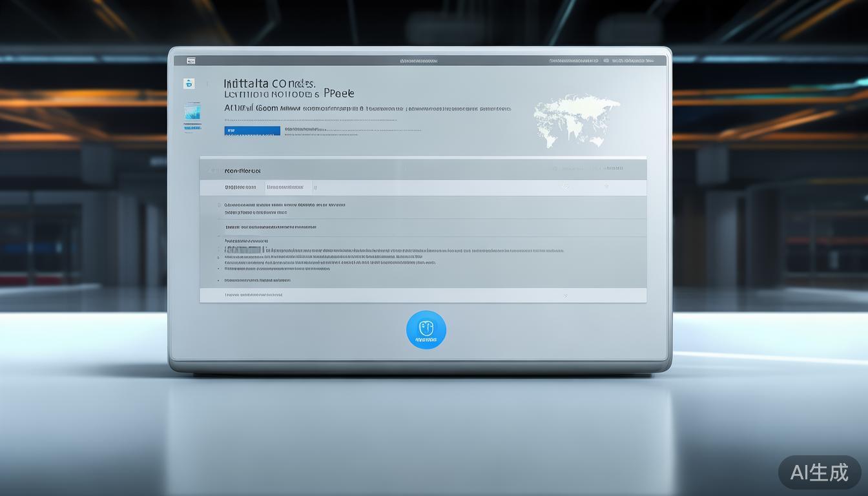The image size is (868, 496).
Task: Click the centered title text in the top bar
Action: pos(418,61)
